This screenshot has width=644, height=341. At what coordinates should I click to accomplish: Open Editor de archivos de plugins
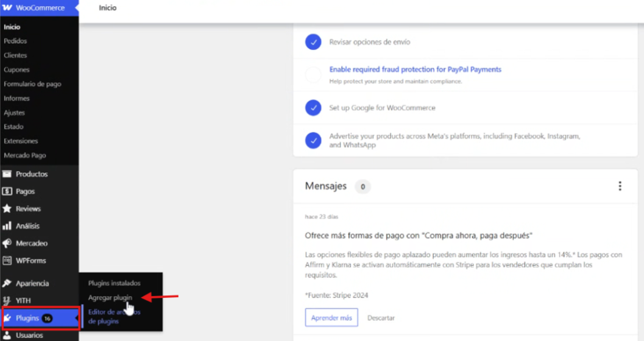tap(114, 317)
